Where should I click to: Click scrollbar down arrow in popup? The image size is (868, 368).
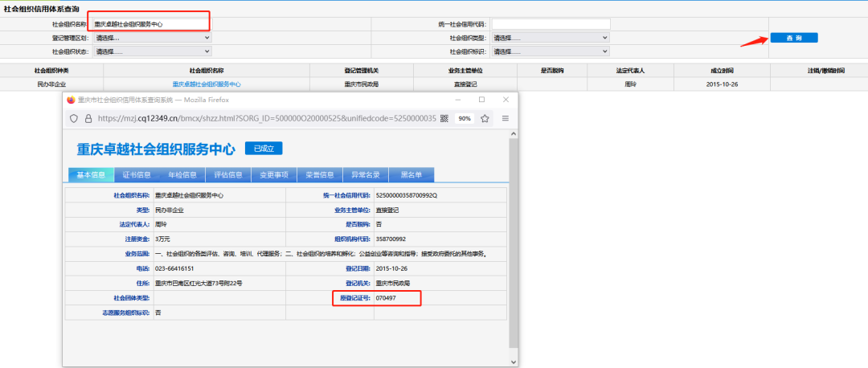(513, 362)
